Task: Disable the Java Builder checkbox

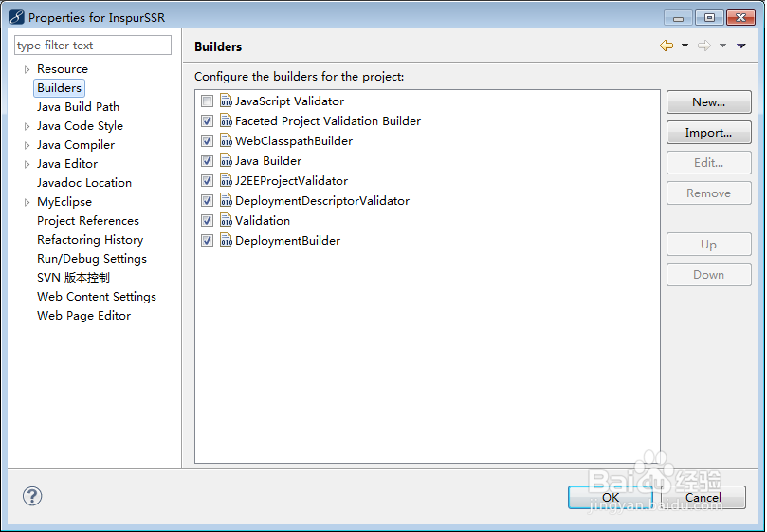Action: click(x=208, y=160)
